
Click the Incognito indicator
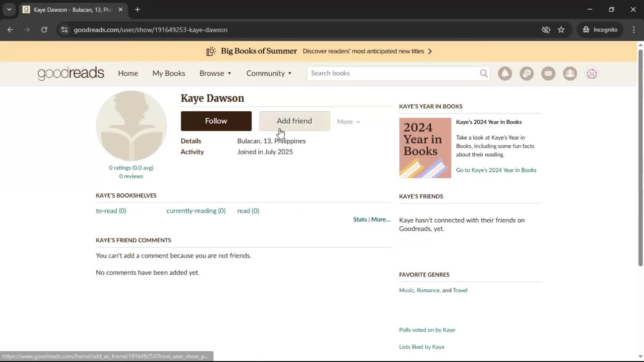click(x=600, y=30)
